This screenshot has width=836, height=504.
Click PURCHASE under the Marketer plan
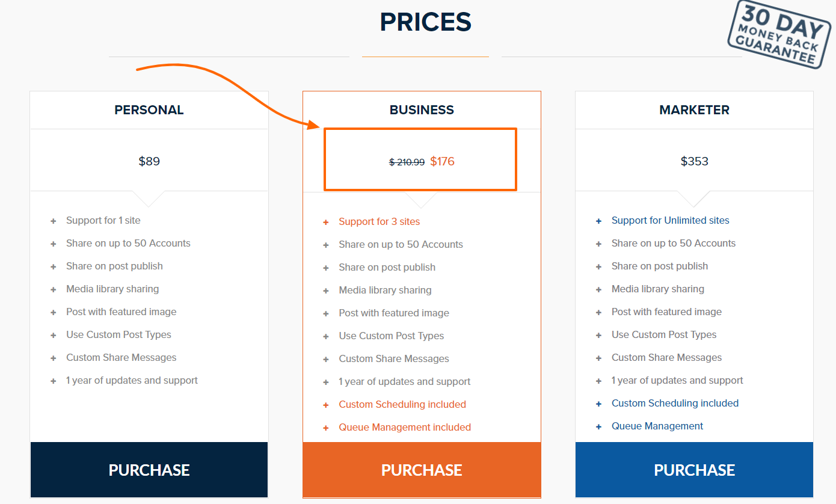coord(694,470)
